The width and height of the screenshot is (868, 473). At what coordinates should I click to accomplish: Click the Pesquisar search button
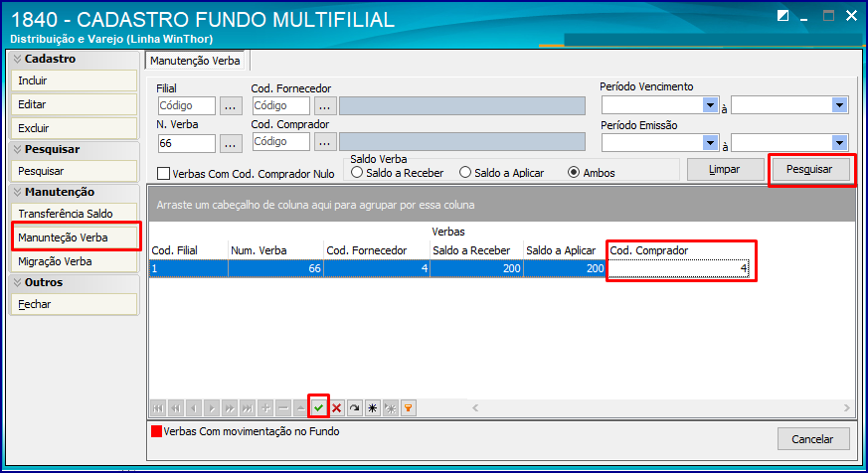810,169
